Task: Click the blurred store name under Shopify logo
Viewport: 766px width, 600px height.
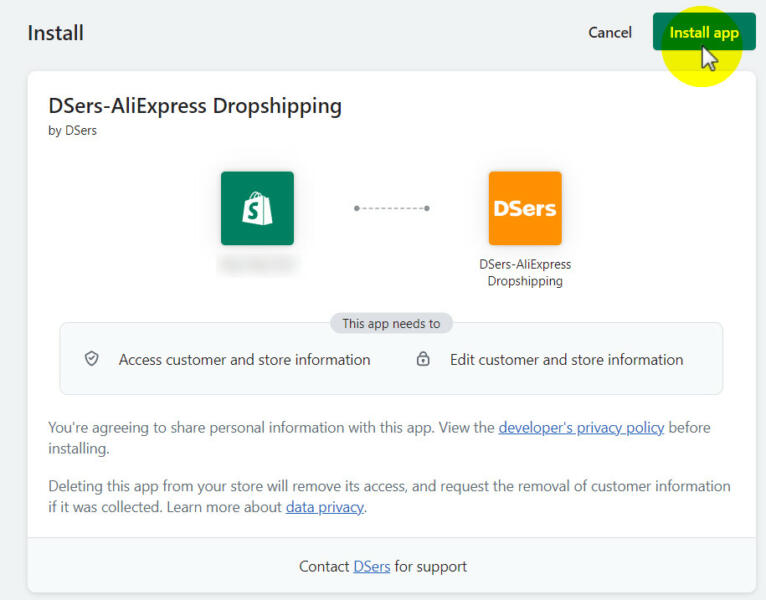Action: (257, 264)
